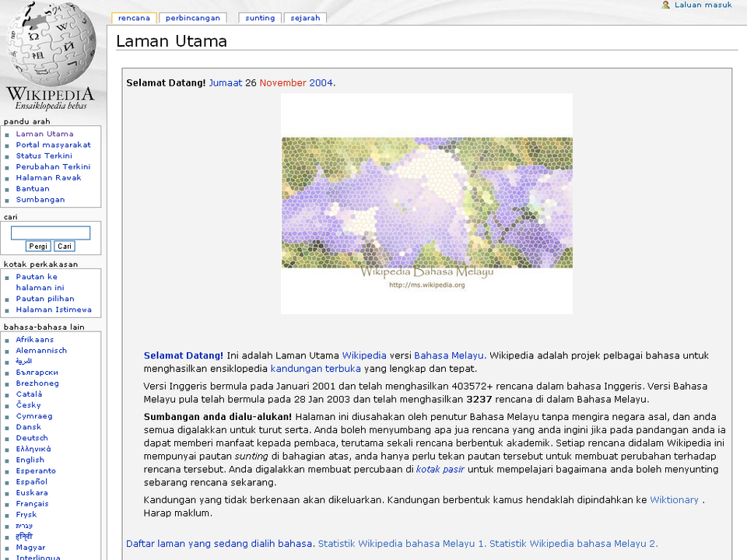Viewport: 747px width, 560px height.
Task: Open Statistik Wikipedia bahasa Melayu 1
Action: (x=402, y=544)
